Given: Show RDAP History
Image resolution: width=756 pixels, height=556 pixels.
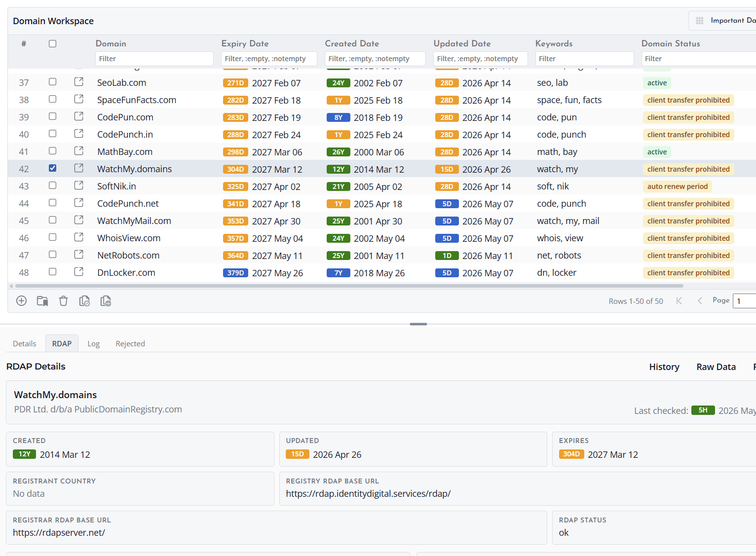Looking at the screenshot, I should [x=664, y=367].
